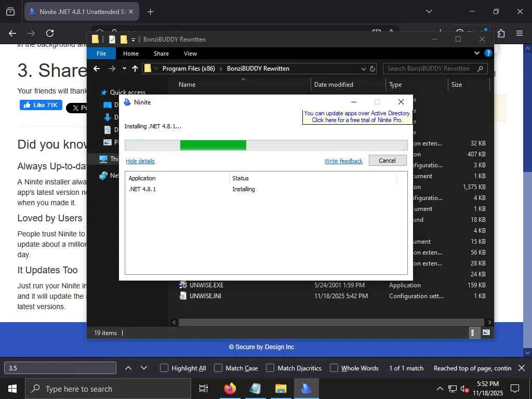Go up one folder in Explorer
This screenshot has width=532, height=399.
(135, 69)
